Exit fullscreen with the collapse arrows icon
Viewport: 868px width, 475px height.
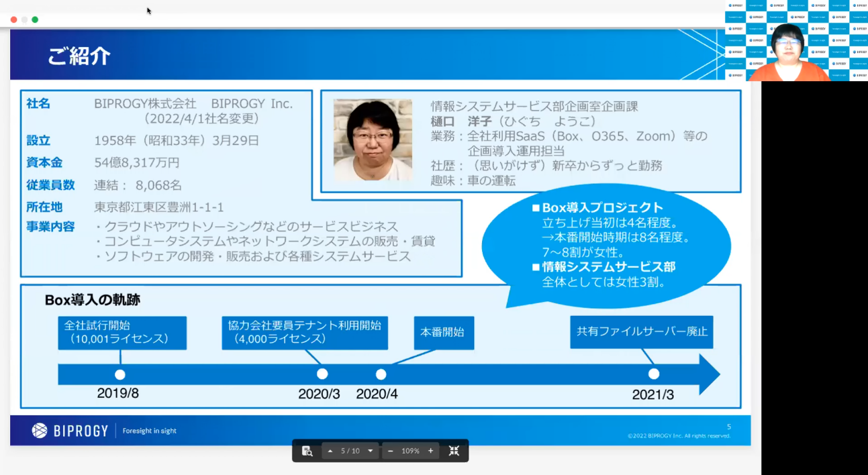point(454,451)
